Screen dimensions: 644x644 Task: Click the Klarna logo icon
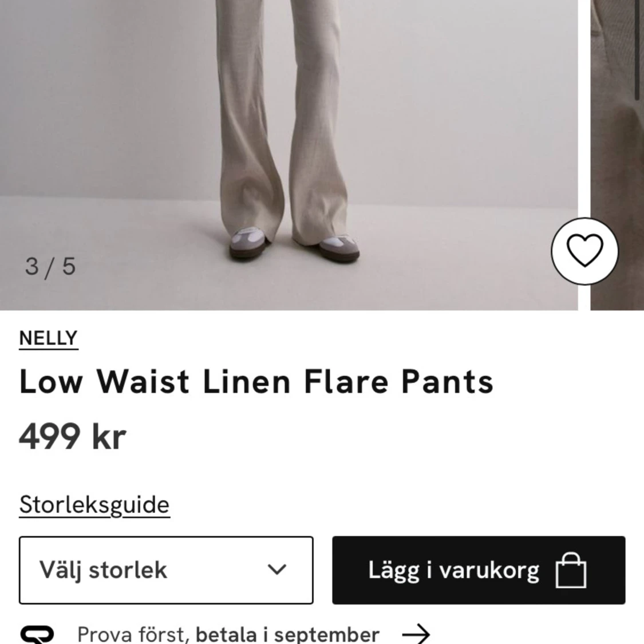tap(37, 634)
